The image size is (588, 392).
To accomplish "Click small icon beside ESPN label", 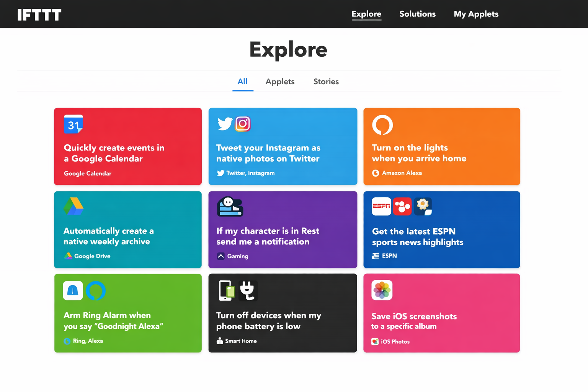I will click(x=376, y=256).
